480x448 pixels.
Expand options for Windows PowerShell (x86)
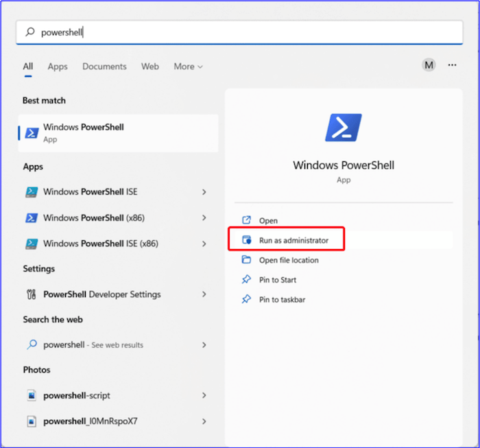(204, 218)
